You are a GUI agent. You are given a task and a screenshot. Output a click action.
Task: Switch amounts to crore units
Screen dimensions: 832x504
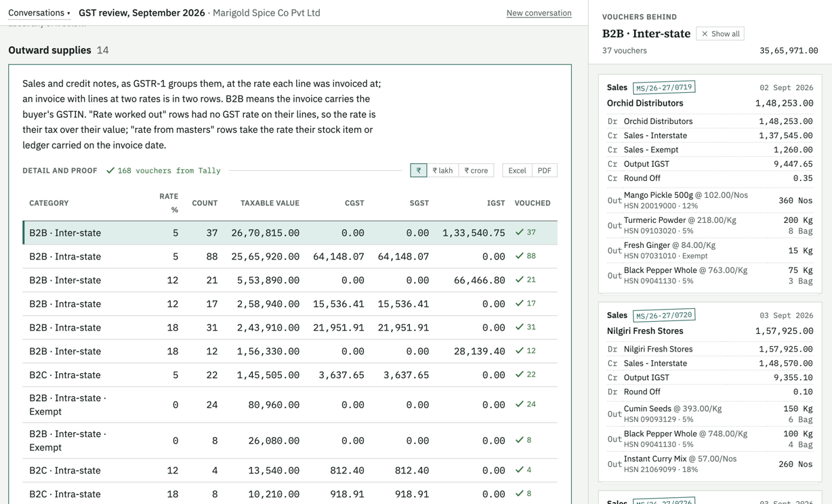[476, 171]
